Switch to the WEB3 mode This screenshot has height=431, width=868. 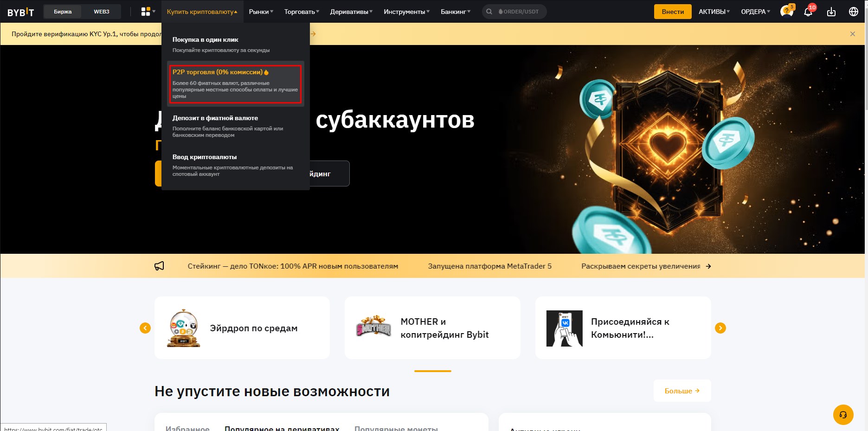pos(102,12)
